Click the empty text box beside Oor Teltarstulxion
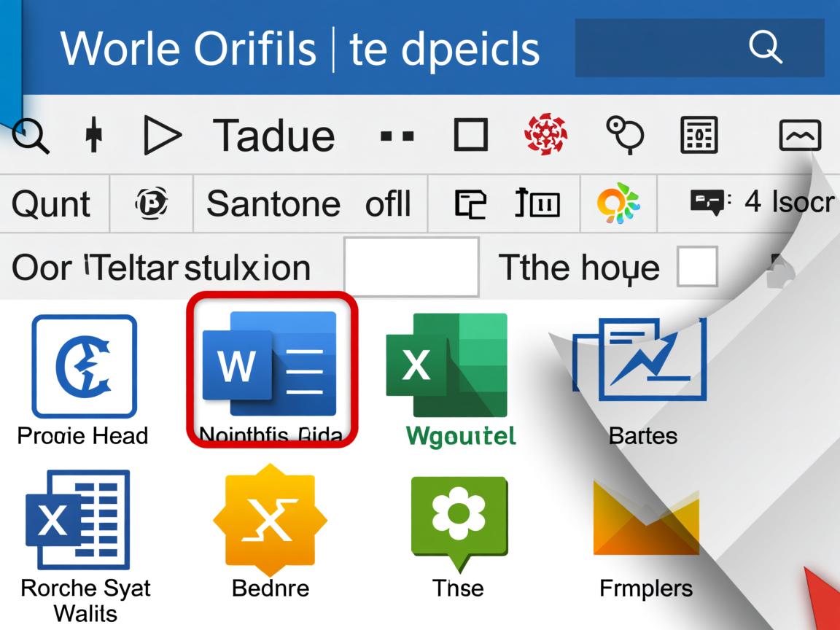 click(x=411, y=267)
